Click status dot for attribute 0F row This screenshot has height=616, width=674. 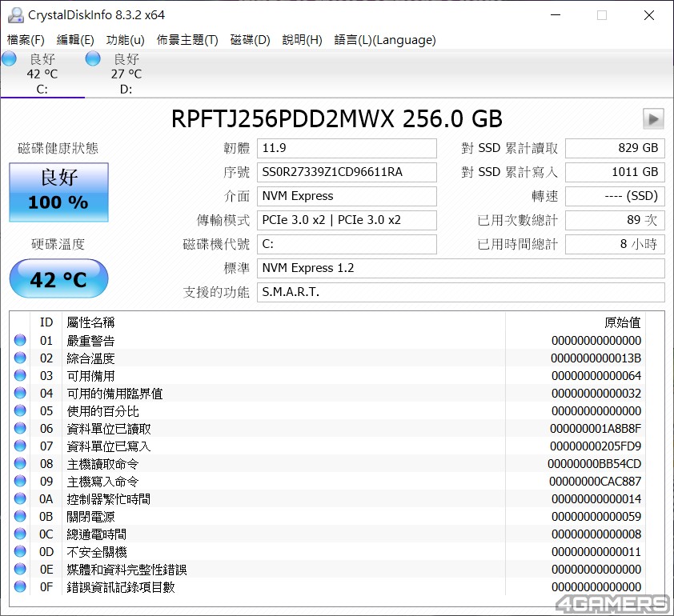click(20, 587)
